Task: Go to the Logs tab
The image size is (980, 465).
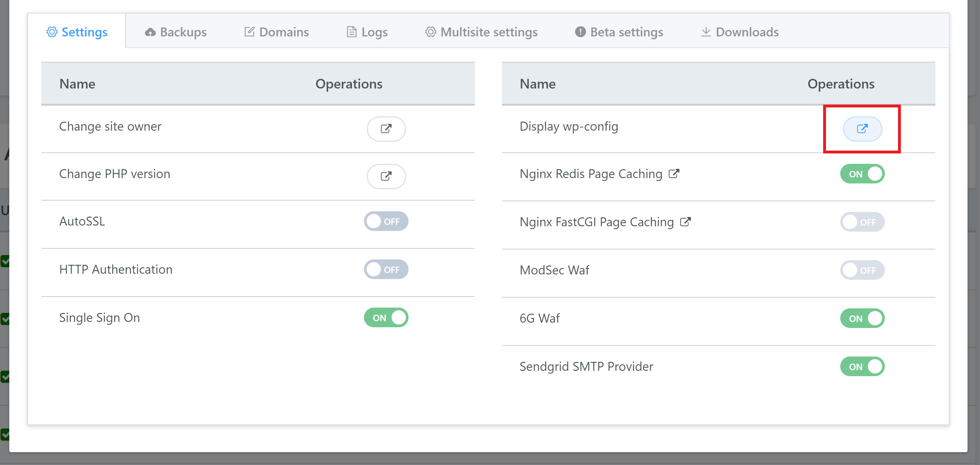Action: 367,32
